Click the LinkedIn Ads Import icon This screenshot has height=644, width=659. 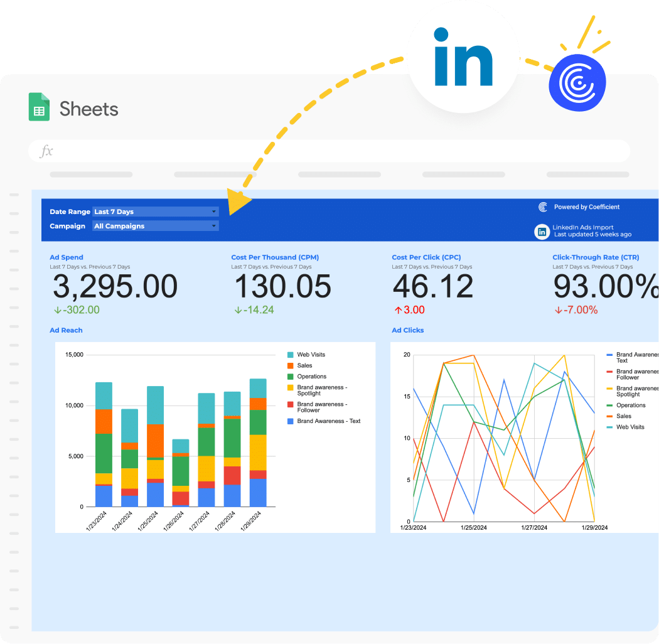click(x=542, y=231)
